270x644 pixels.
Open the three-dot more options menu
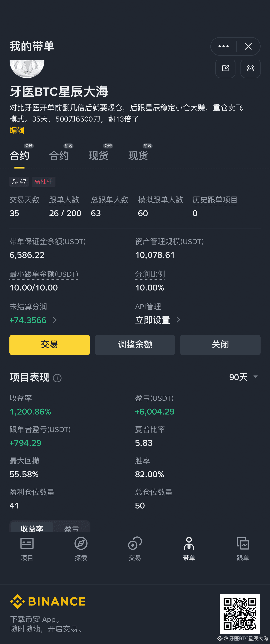(x=223, y=46)
